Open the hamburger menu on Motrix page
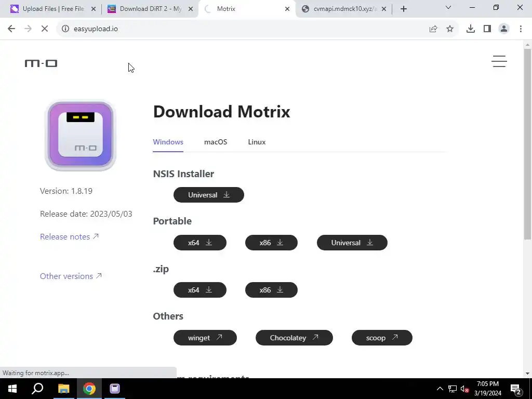Screen dimensions: 532x399 pos(499,61)
